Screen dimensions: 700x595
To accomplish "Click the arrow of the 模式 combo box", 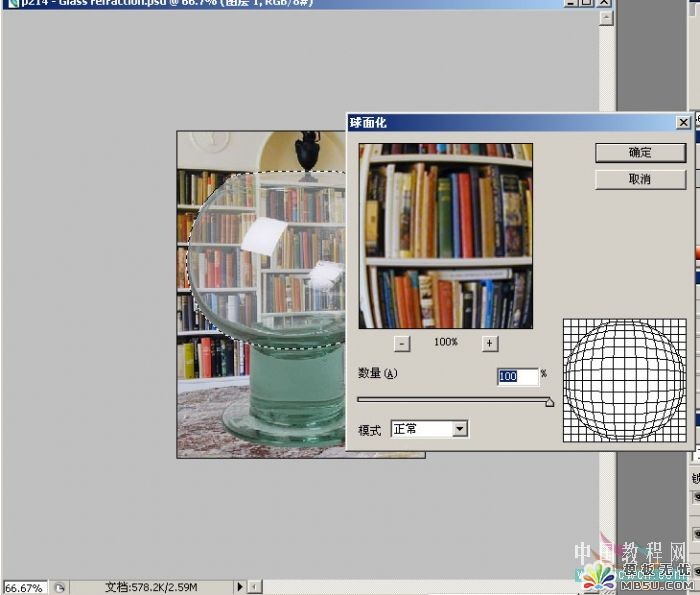I will [x=460, y=429].
